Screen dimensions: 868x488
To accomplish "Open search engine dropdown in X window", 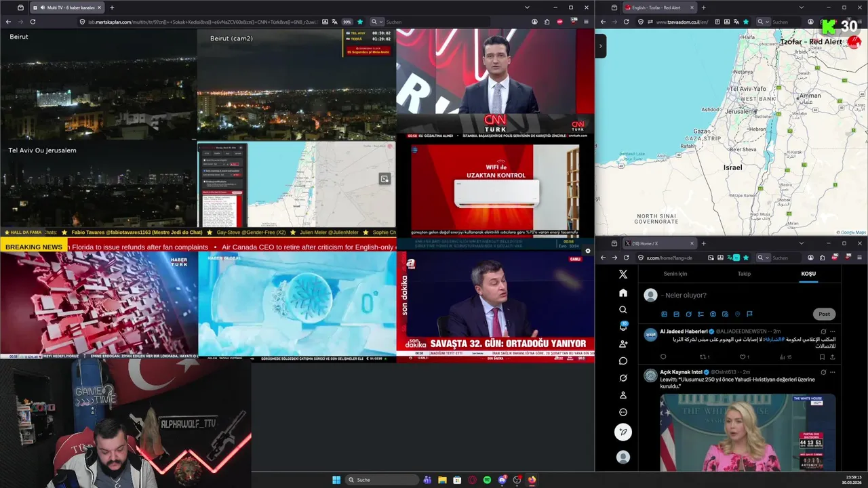I will coord(764,258).
